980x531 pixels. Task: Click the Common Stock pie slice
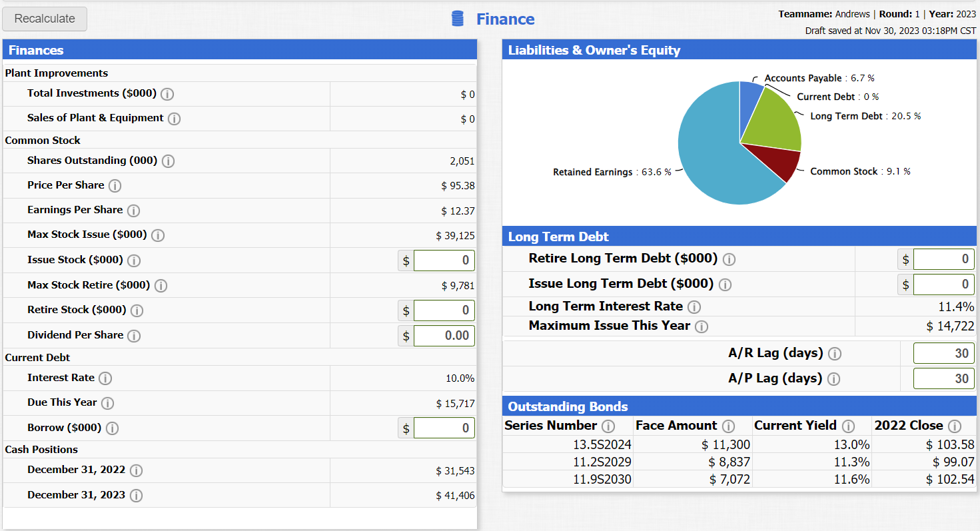(x=778, y=160)
